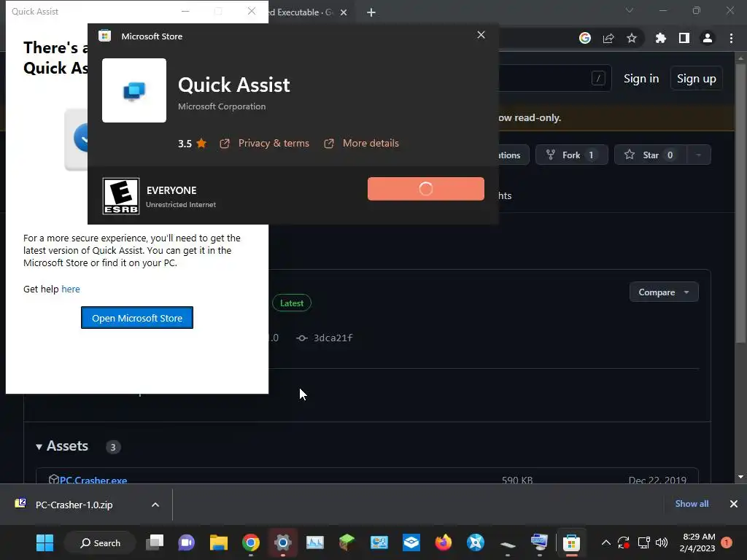Click the 'here' help link
The width and height of the screenshot is (747, 560).
tap(71, 289)
